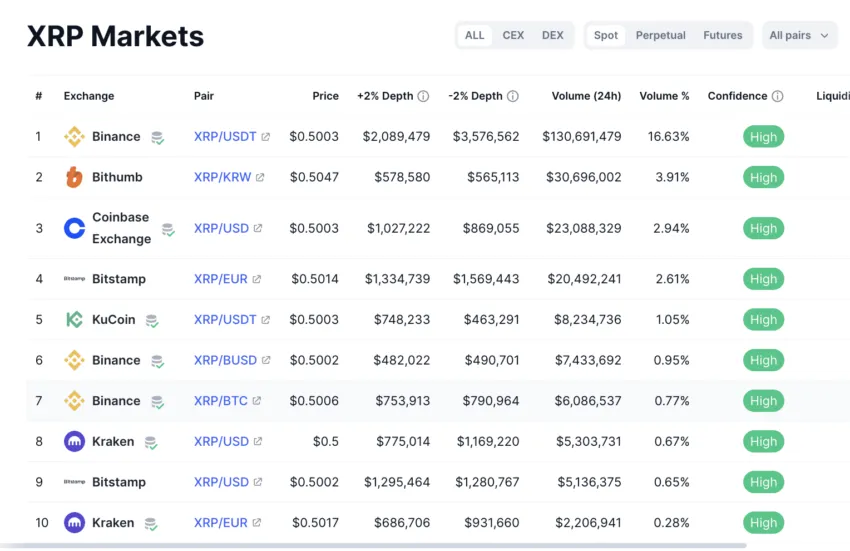This screenshot has width=850, height=551.
Task: Click the Kraken logo in row 8
Action: click(74, 441)
